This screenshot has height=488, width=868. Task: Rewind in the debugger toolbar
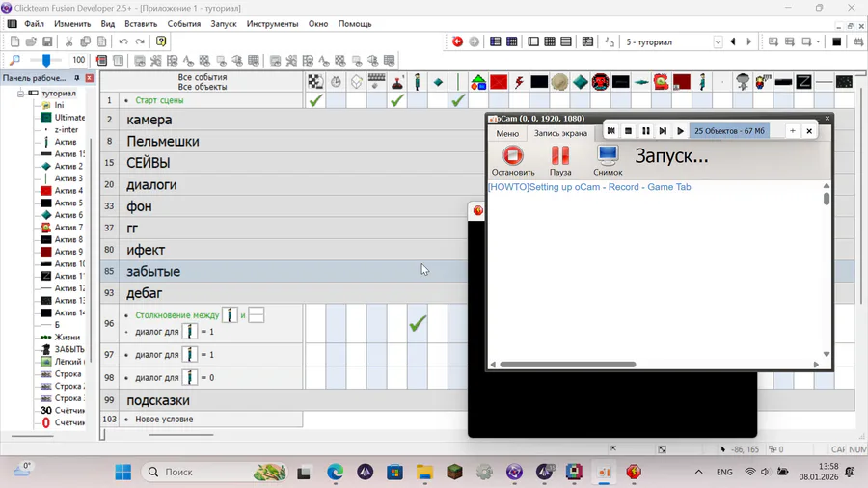[611, 131]
